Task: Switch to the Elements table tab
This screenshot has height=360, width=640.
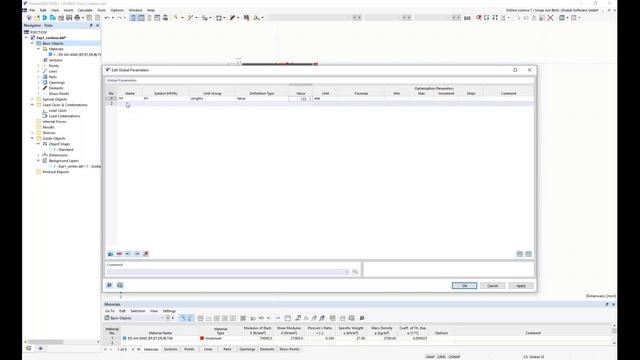Action: (x=267, y=349)
